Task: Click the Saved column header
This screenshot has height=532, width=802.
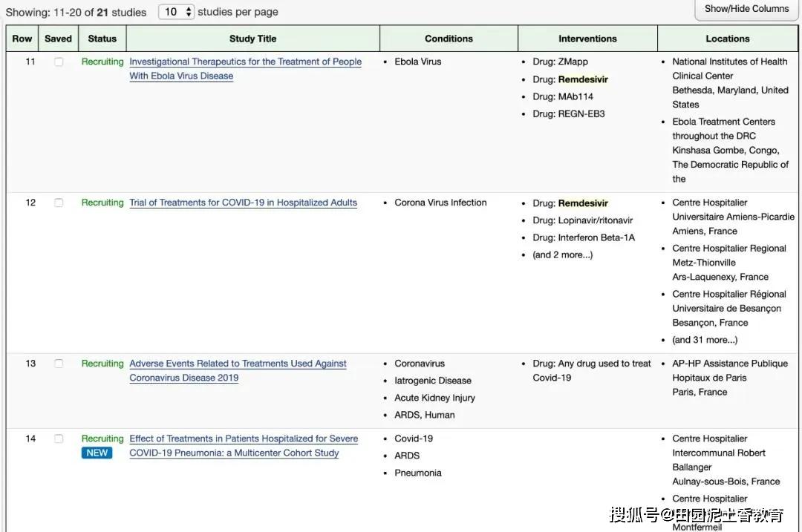Action: (x=59, y=39)
